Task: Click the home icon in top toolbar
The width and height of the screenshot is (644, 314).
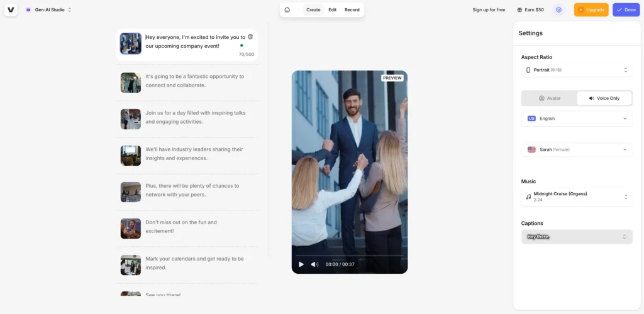Action: [x=287, y=10]
